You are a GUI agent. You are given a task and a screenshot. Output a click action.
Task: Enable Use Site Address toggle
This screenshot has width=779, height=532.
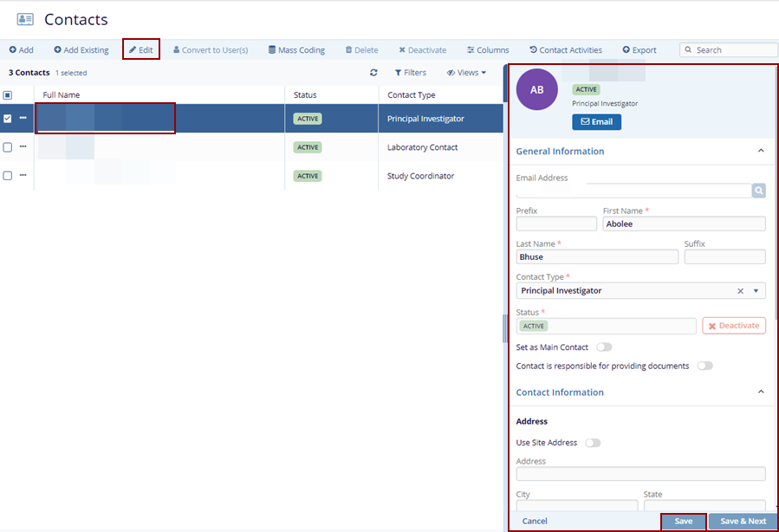(593, 443)
